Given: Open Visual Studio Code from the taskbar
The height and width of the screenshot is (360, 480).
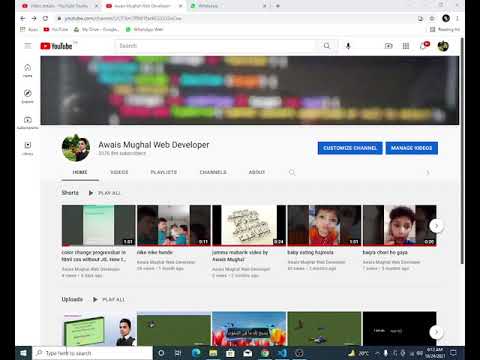Looking at the screenshot, I should click(282, 353).
